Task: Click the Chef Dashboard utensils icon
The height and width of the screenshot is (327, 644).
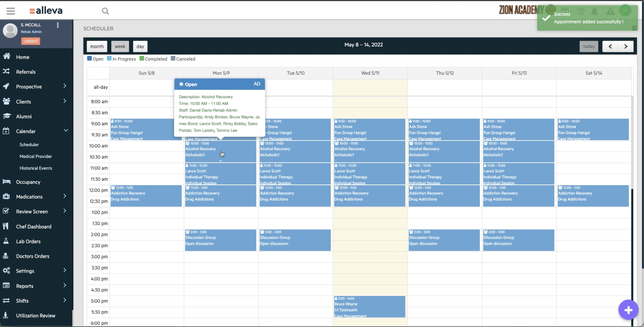Action: tap(6, 226)
